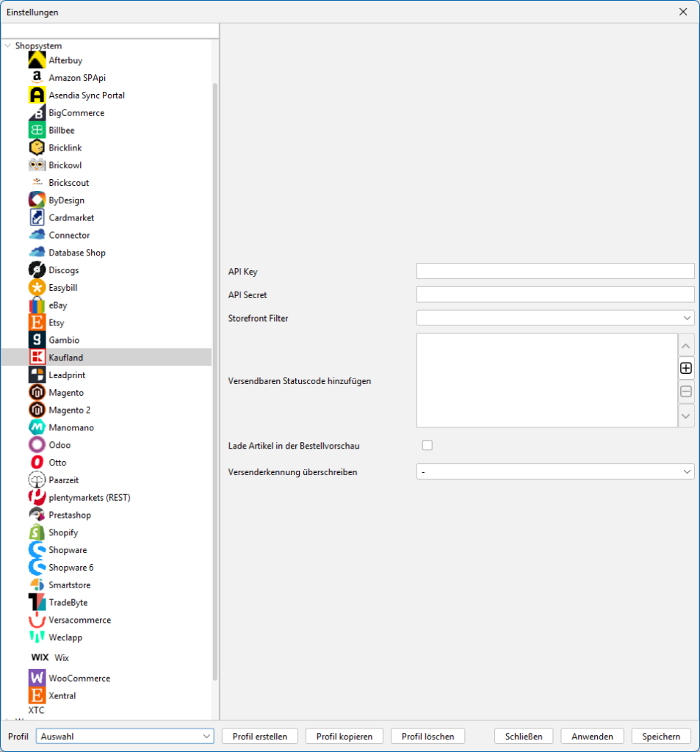Choose the WooCommerce logo icon
Viewport: 700px width, 752px height.
click(37, 678)
